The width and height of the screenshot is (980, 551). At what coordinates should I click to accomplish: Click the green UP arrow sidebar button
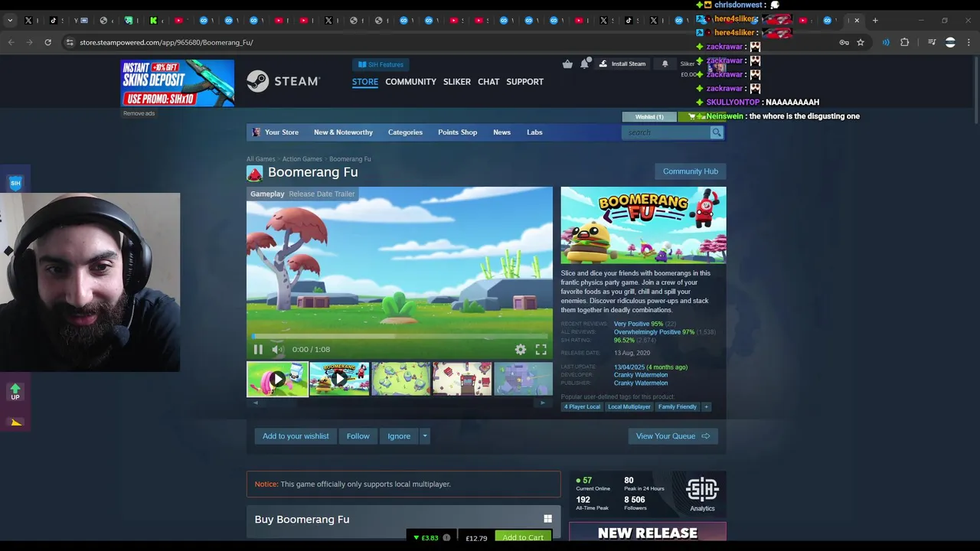15,392
